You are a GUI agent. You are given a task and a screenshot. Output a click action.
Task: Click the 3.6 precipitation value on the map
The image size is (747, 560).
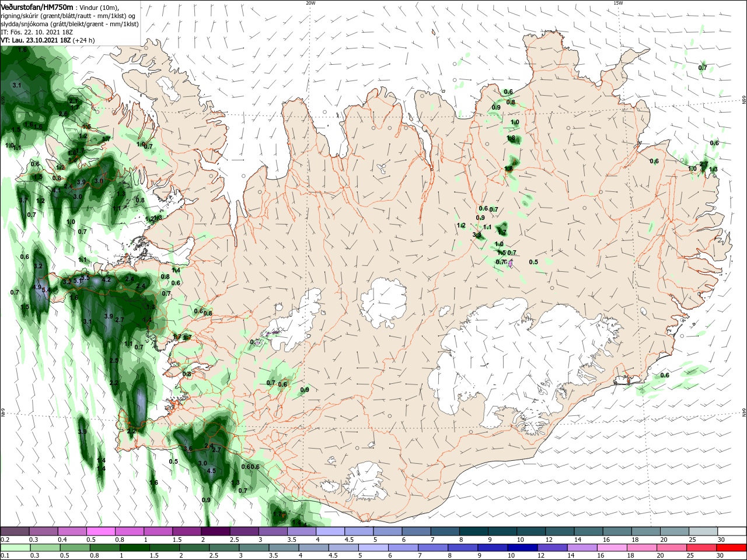188,449
